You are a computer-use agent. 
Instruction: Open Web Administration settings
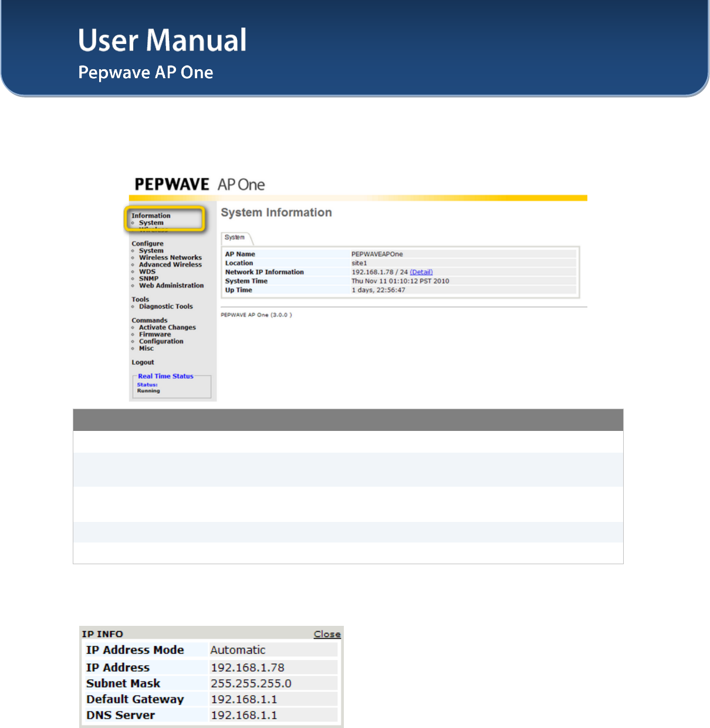[x=171, y=286]
